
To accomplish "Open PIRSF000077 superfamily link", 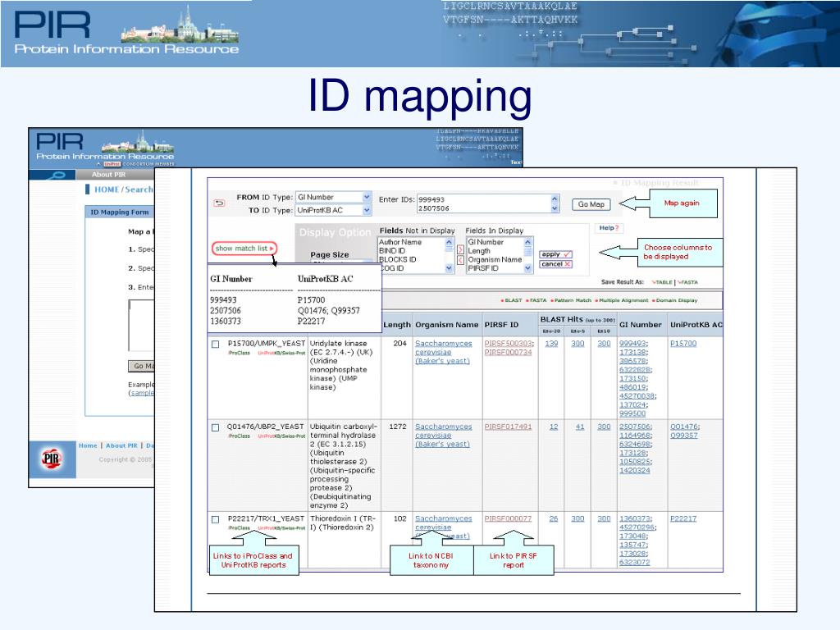I will point(508,518).
